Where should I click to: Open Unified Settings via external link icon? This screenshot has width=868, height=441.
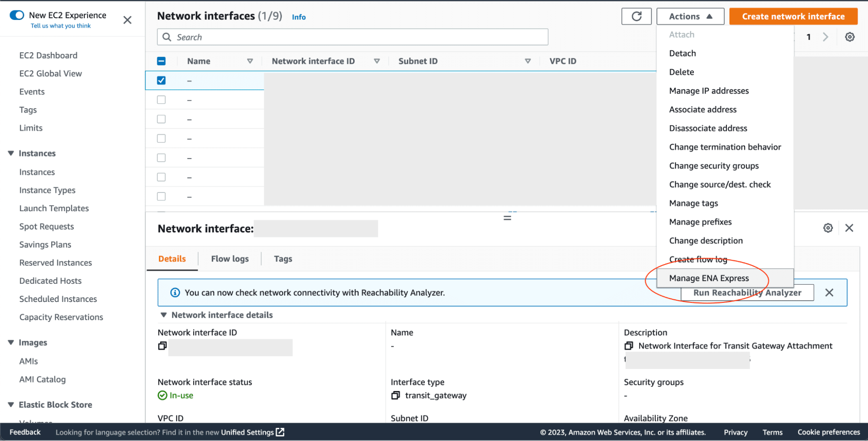click(x=280, y=432)
